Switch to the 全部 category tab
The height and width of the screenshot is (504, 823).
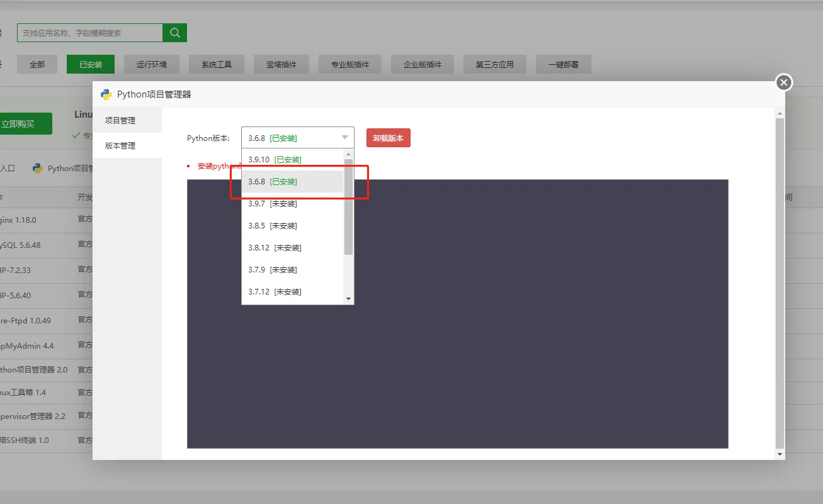37,64
